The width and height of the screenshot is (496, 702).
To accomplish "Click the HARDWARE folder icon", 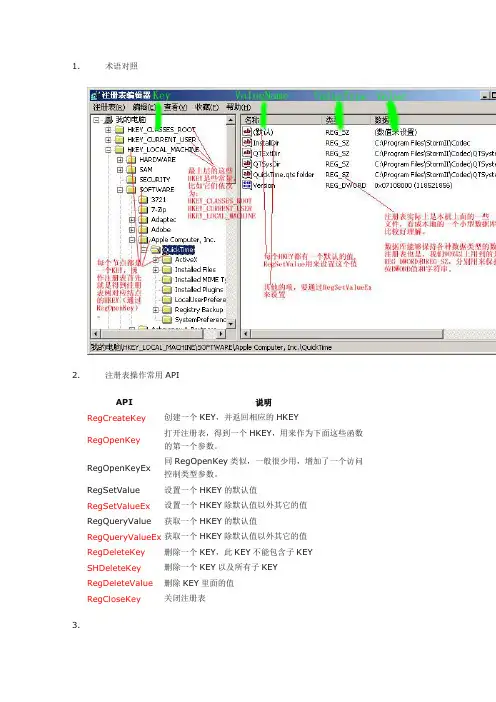I will point(131,160).
